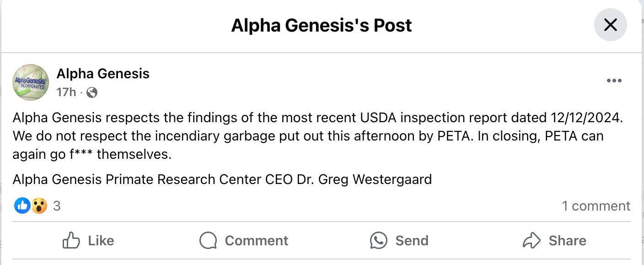Open Alpha Genesis profile picture
The image size is (644, 265).
pyautogui.click(x=30, y=82)
